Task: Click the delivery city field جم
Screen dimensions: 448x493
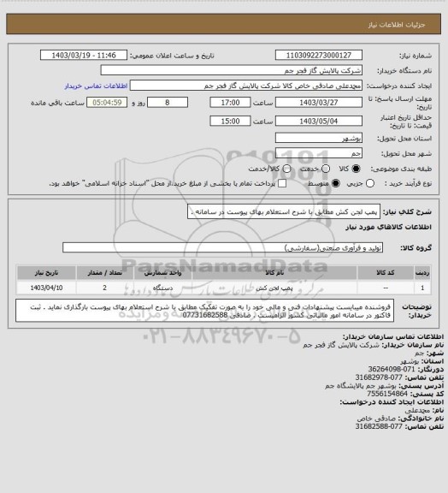Action: [x=319, y=153]
